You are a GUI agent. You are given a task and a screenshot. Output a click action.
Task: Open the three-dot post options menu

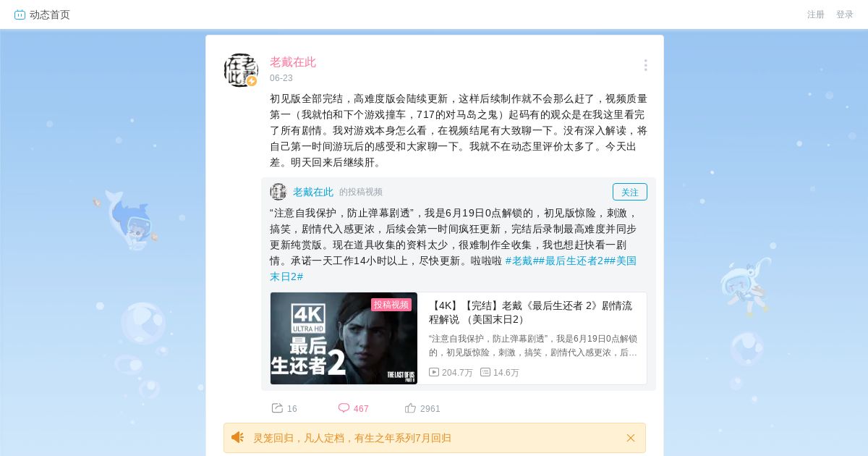645,65
